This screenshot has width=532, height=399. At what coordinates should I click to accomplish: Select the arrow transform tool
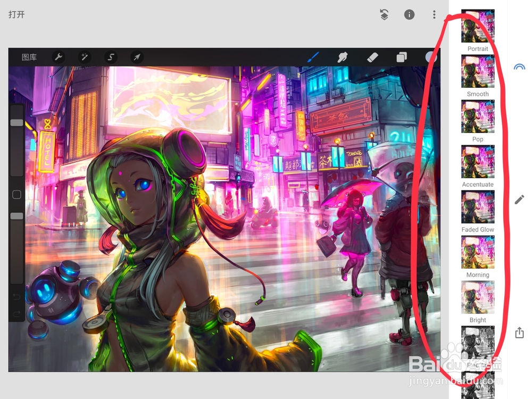click(137, 57)
